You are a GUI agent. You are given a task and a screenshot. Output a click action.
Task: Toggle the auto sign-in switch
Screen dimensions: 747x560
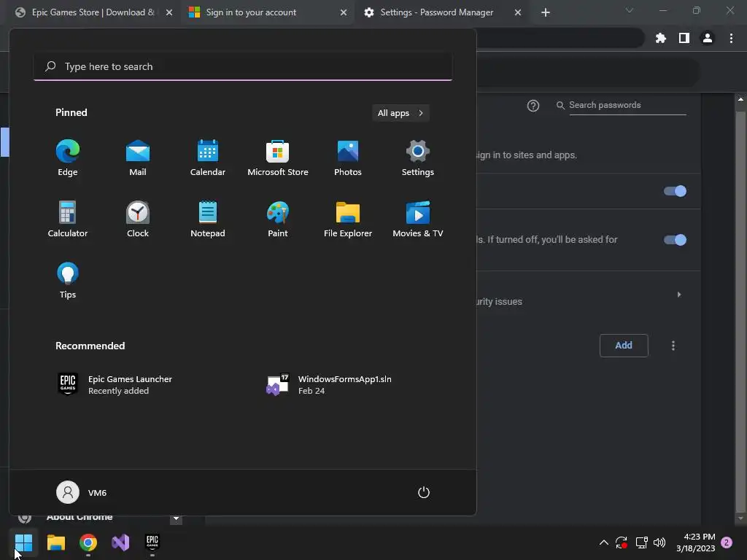(675, 239)
